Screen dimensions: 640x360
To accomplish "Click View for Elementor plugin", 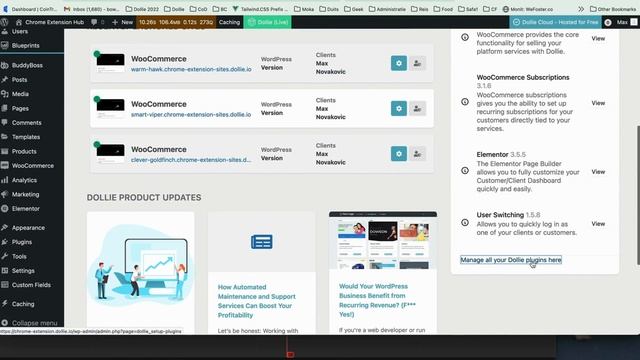I will pyautogui.click(x=598, y=172).
